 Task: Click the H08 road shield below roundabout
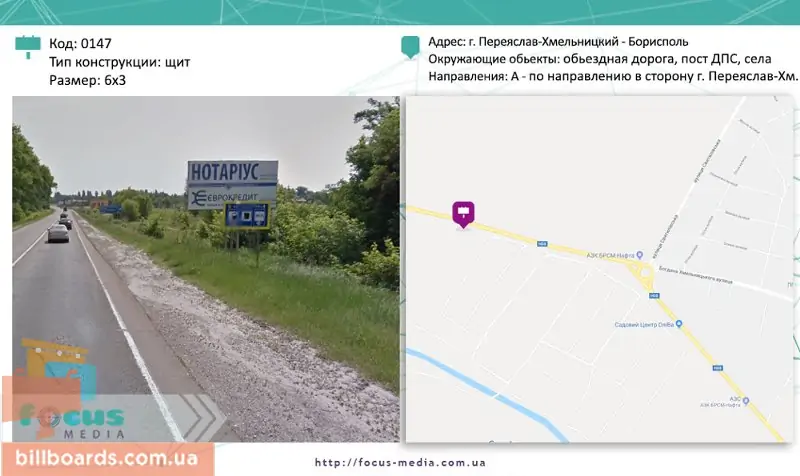[x=655, y=295]
